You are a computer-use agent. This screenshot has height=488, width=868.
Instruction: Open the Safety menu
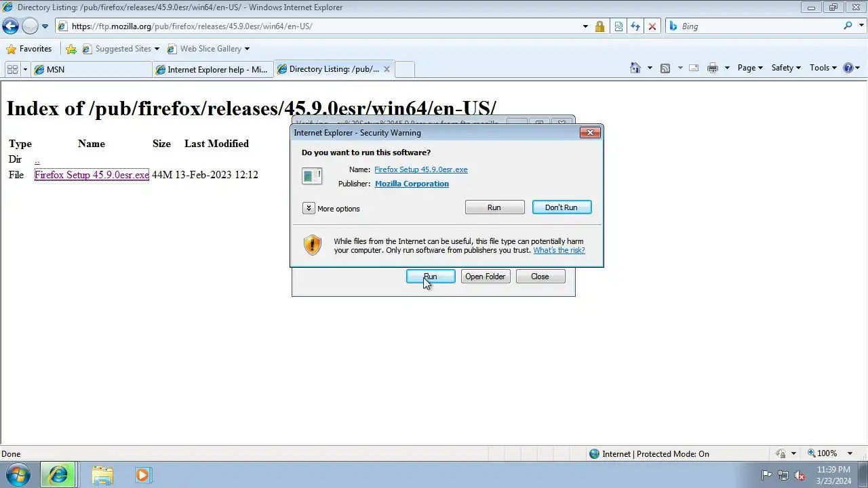tap(786, 68)
